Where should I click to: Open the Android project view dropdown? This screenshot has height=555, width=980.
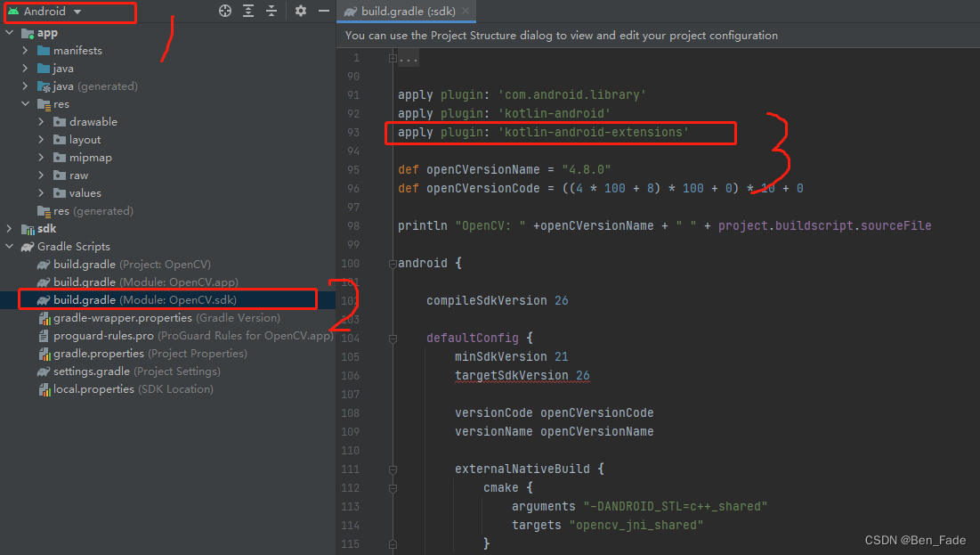point(53,12)
